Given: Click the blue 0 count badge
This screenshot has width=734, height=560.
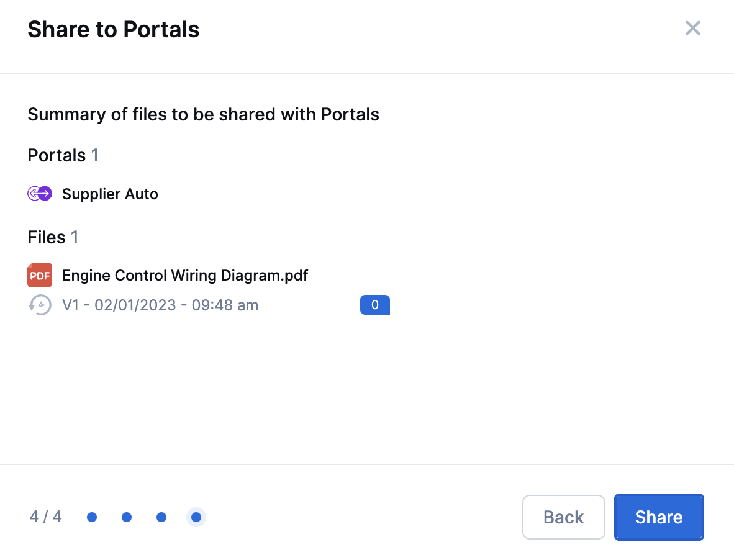Looking at the screenshot, I should point(375,305).
